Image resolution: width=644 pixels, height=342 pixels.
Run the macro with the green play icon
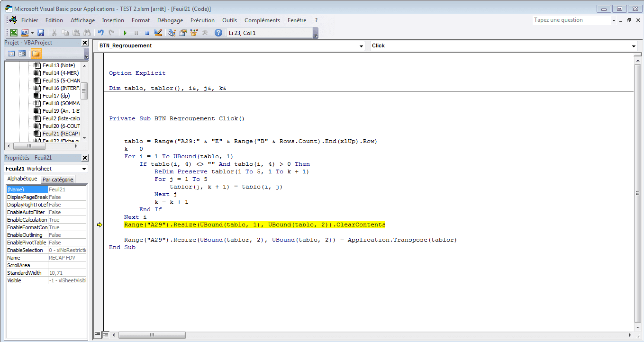125,33
